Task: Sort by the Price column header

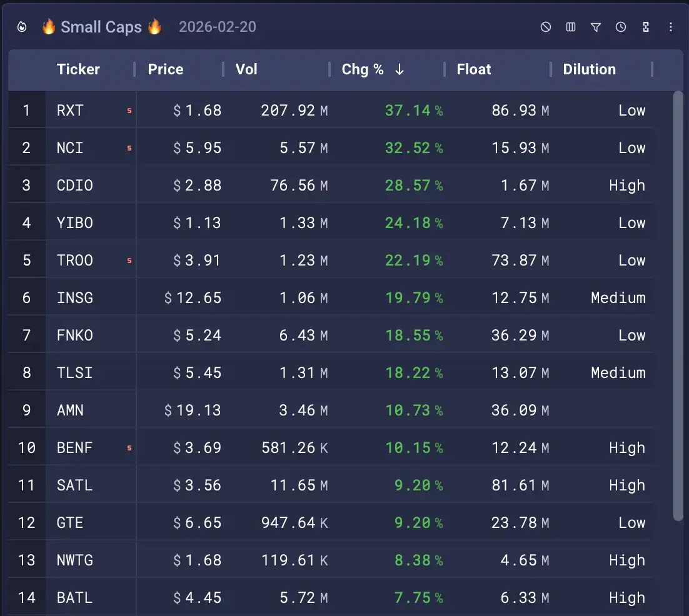Action: [166, 70]
